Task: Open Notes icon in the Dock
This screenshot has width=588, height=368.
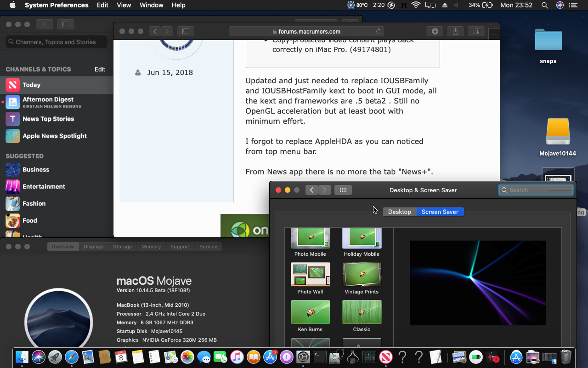Action: point(138,357)
